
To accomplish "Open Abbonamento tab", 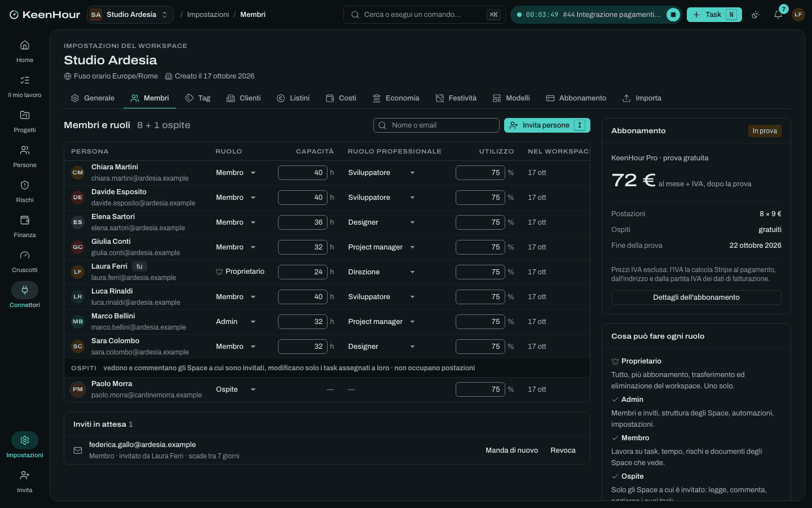I will (576, 98).
